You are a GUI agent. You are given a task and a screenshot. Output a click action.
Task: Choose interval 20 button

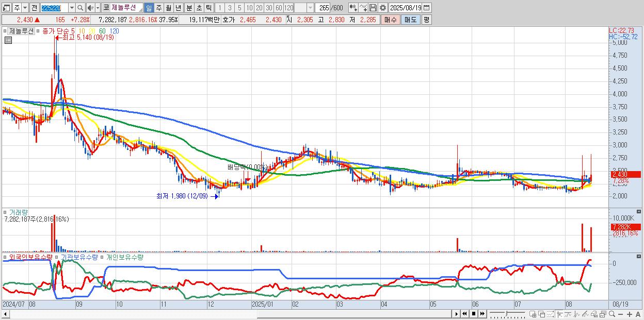pyautogui.click(x=259, y=8)
